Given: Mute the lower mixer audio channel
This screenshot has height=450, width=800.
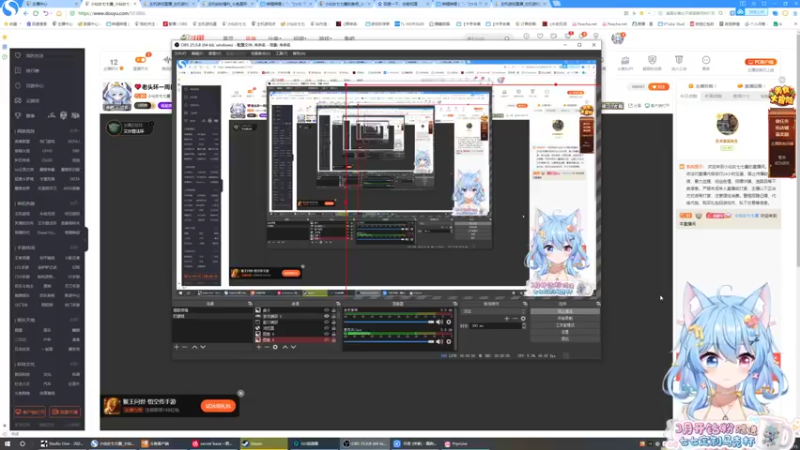Looking at the screenshot, I should point(439,341).
